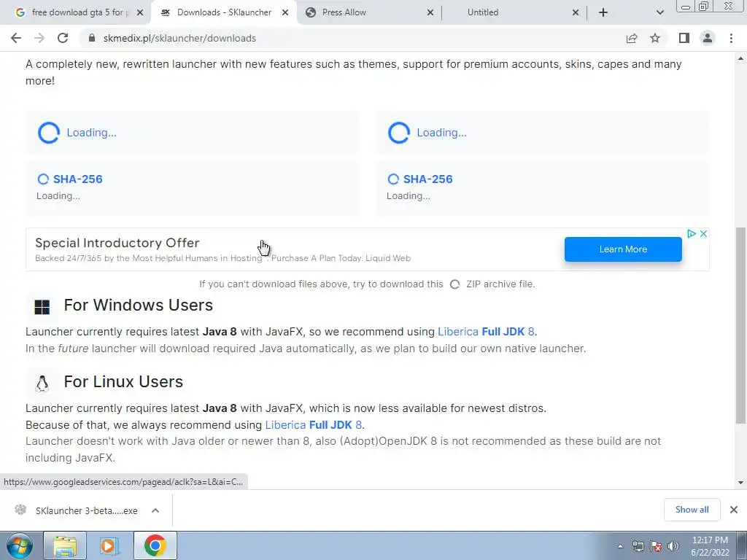The image size is (747, 560).
Task: Show hidden system tray icons
Action: click(x=620, y=546)
